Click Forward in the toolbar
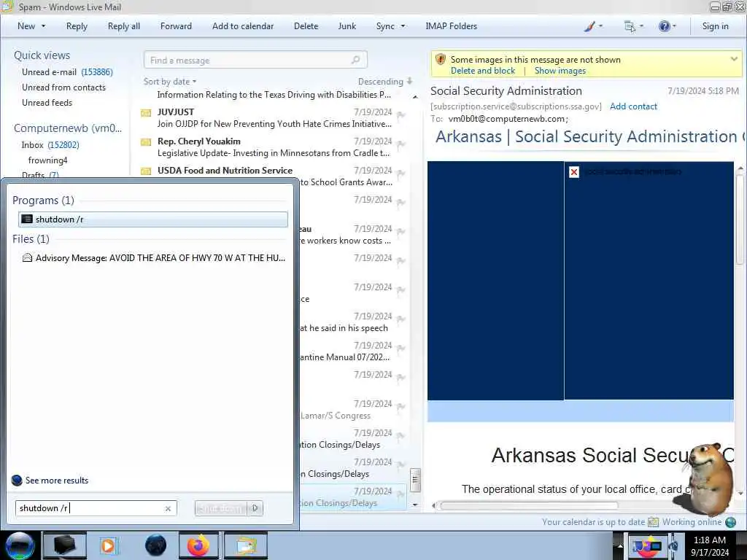The image size is (747, 560). (176, 26)
